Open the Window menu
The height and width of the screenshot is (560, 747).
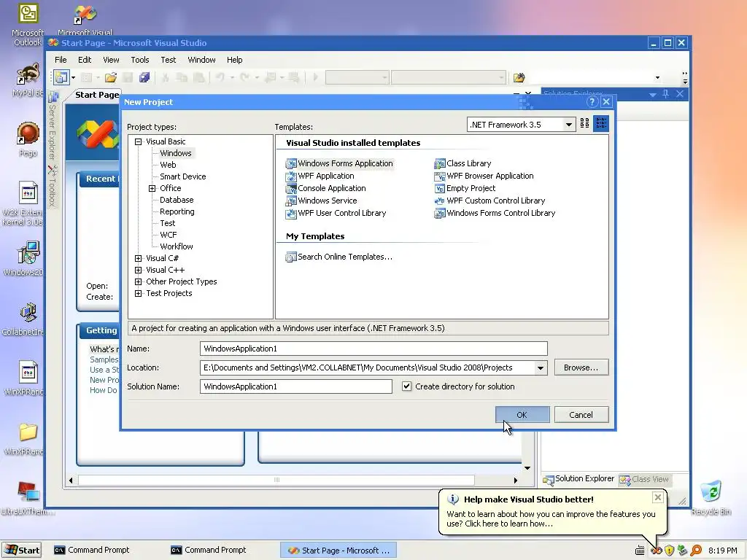pos(201,60)
